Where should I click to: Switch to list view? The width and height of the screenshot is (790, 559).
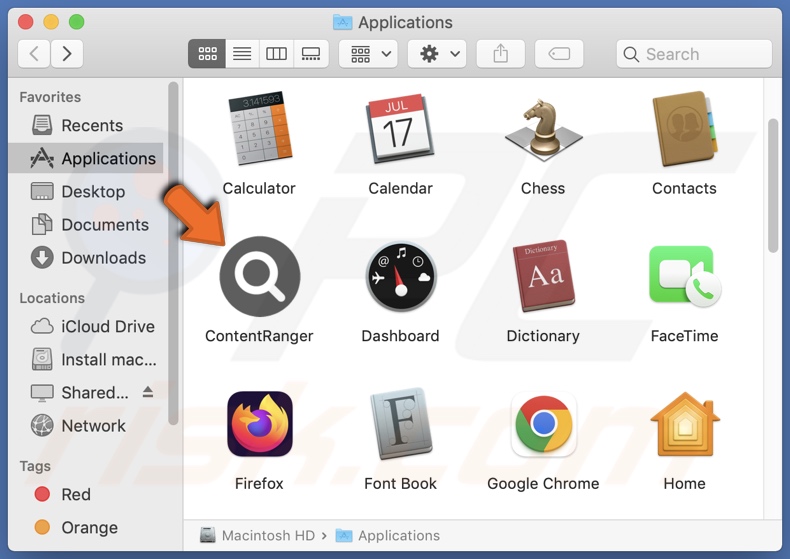pyautogui.click(x=242, y=53)
